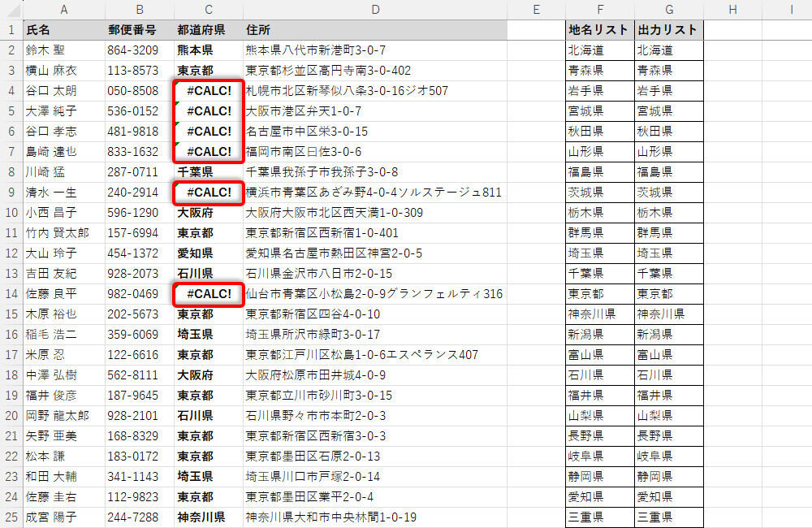Click the row 14 header
This screenshot has height=528, width=812.
click(11, 294)
